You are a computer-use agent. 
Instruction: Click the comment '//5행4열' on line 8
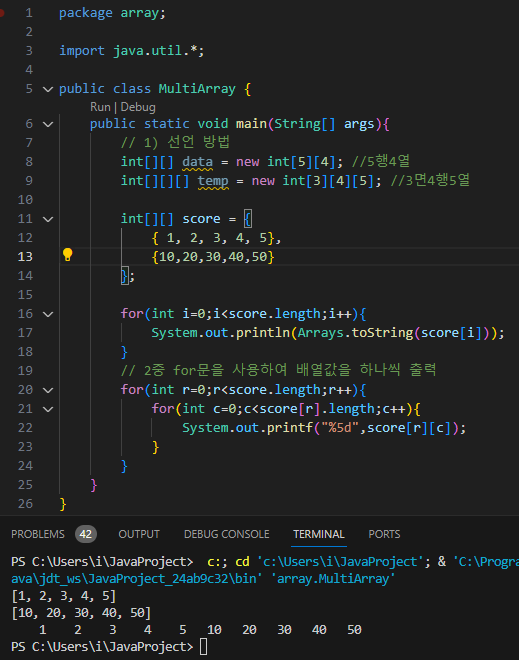381,161
